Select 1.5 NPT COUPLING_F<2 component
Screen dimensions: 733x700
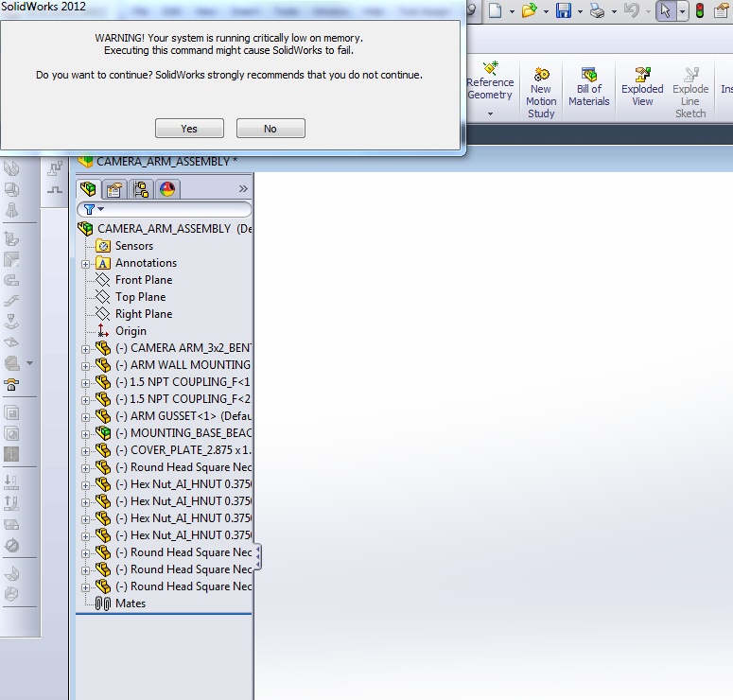pyautogui.click(x=183, y=399)
